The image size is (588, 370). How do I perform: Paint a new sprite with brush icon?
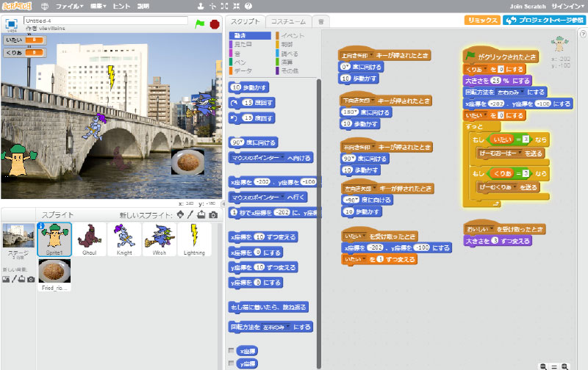pyautogui.click(x=190, y=214)
